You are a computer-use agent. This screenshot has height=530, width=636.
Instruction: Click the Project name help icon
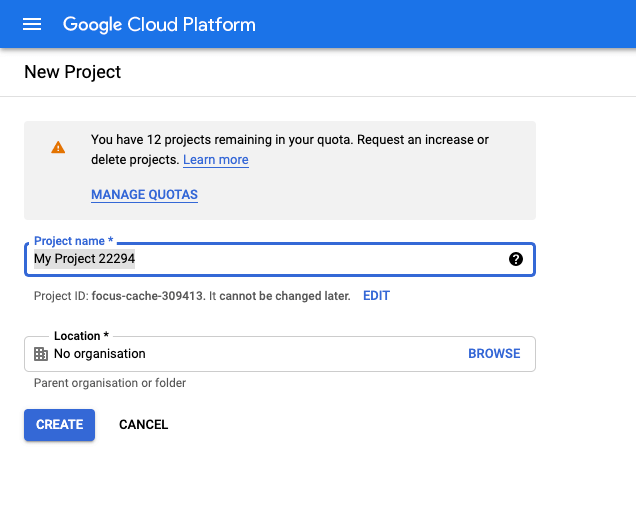pos(516,259)
